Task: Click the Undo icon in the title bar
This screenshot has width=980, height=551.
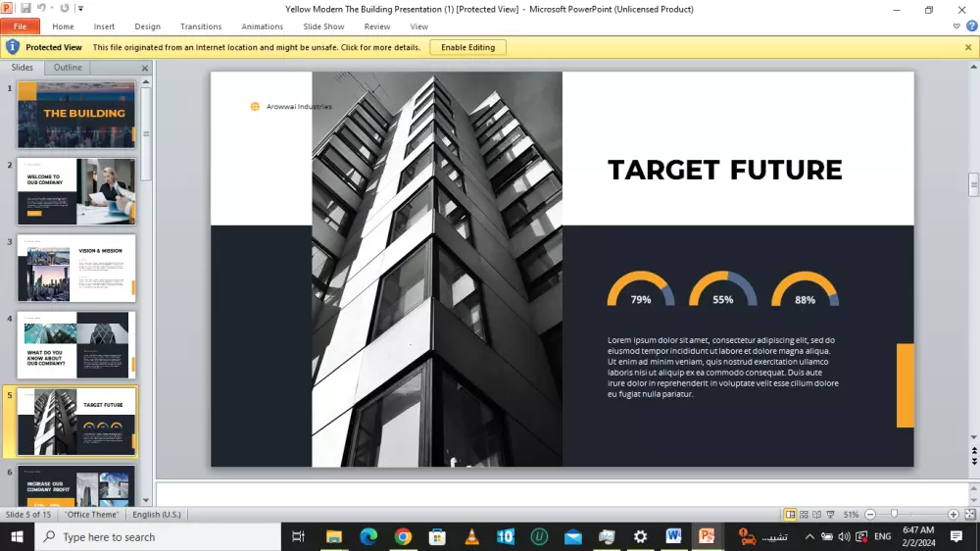Action: pos(42,8)
